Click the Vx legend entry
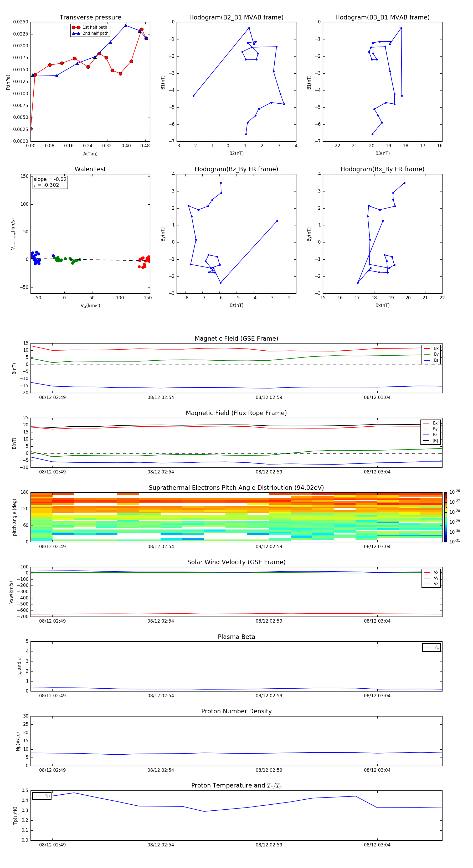 click(431, 572)
